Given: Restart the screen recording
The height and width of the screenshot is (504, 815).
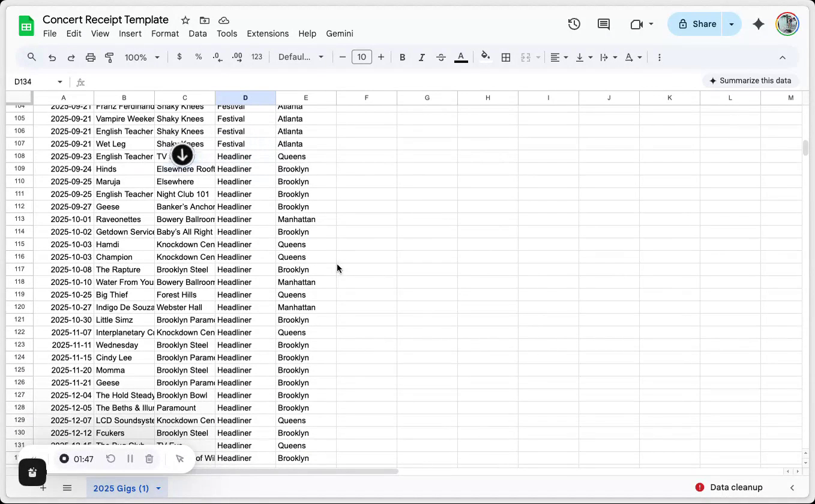Looking at the screenshot, I should coord(111,459).
